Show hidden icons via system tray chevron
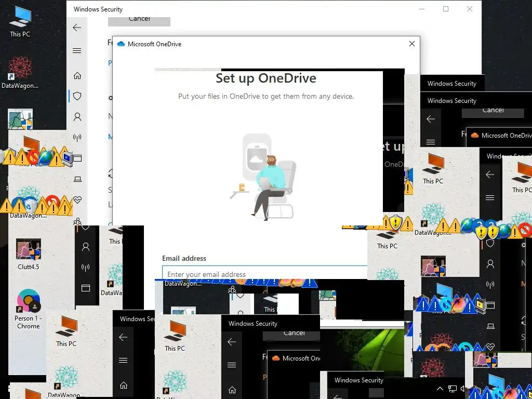532x399 pixels. coord(440,389)
